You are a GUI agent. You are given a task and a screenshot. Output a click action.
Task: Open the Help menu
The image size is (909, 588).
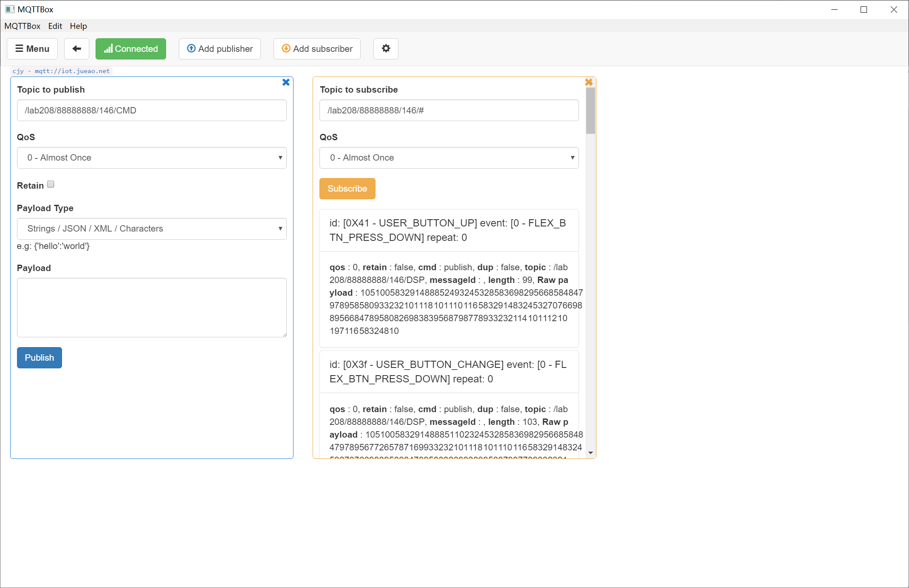[78, 26]
